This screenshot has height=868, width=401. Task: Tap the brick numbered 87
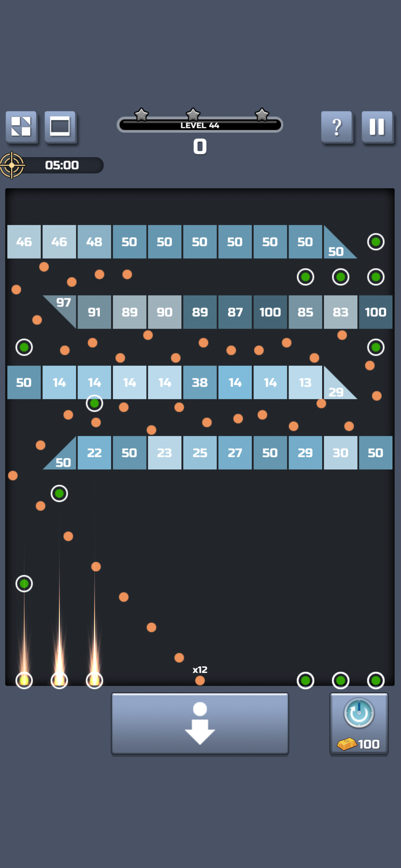click(x=235, y=312)
